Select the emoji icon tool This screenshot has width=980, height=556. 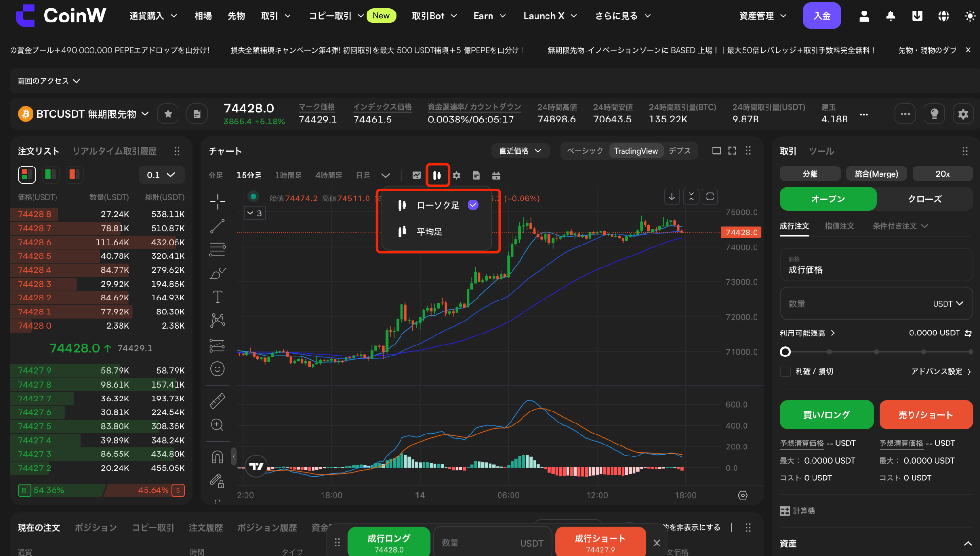click(217, 369)
